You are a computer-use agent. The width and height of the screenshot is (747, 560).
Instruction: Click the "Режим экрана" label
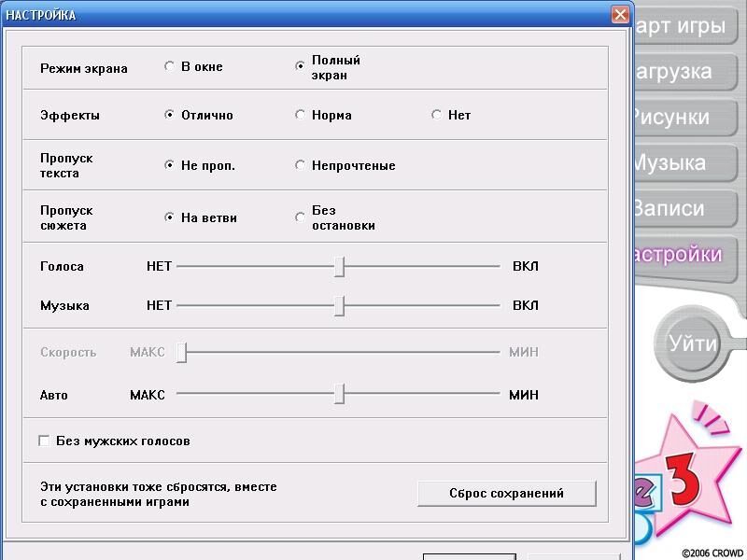(84, 68)
